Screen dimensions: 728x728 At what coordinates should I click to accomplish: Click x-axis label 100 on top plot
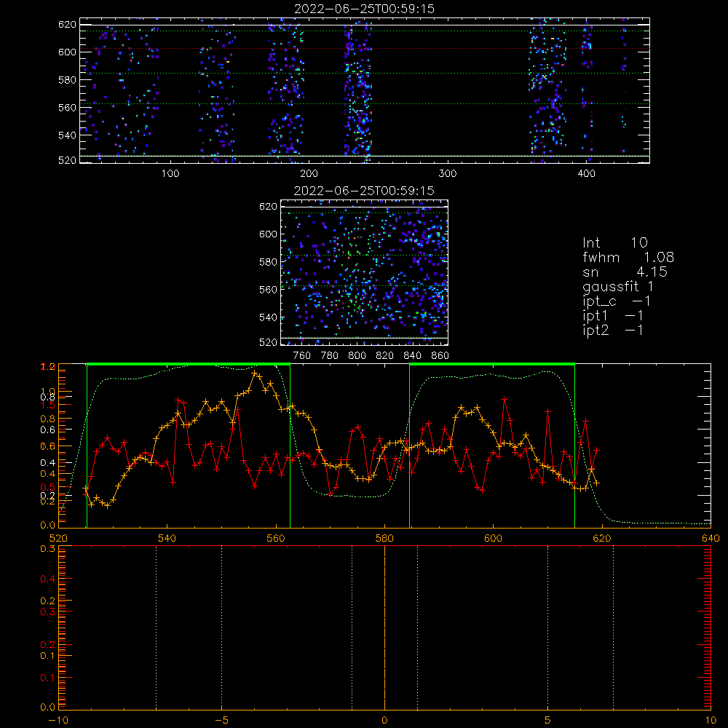tap(170, 174)
